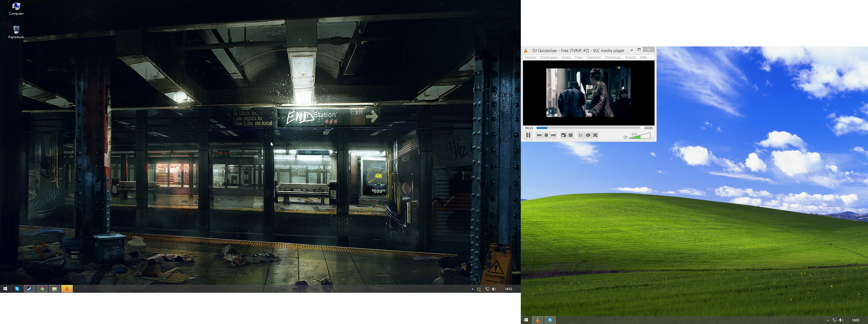Pause the video in VLC
Image resolution: width=868 pixels, height=324 pixels.
tap(528, 135)
